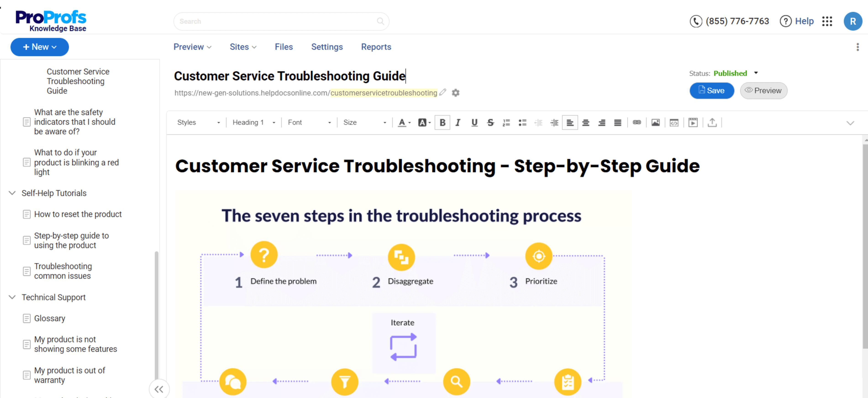This screenshot has width=868, height=398.
Task: Increase indent of the paragraph
Action: click(554, 122)
